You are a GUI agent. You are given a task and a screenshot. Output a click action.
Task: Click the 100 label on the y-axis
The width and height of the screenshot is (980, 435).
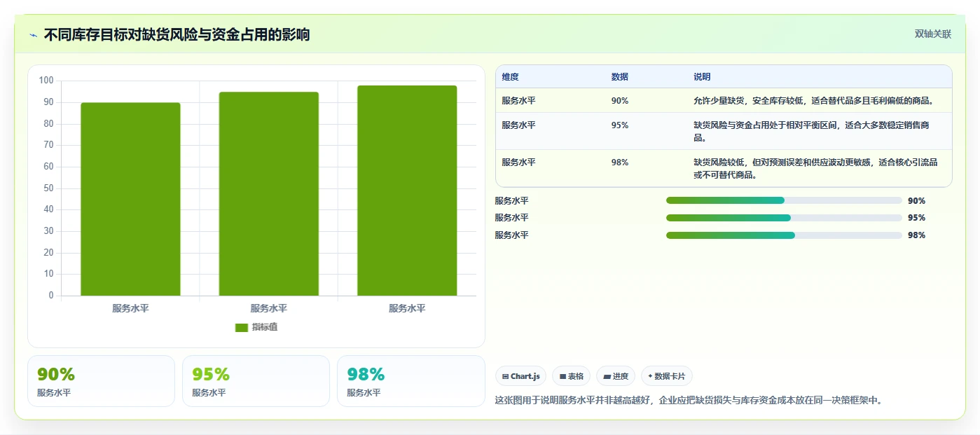coord(46,81)
